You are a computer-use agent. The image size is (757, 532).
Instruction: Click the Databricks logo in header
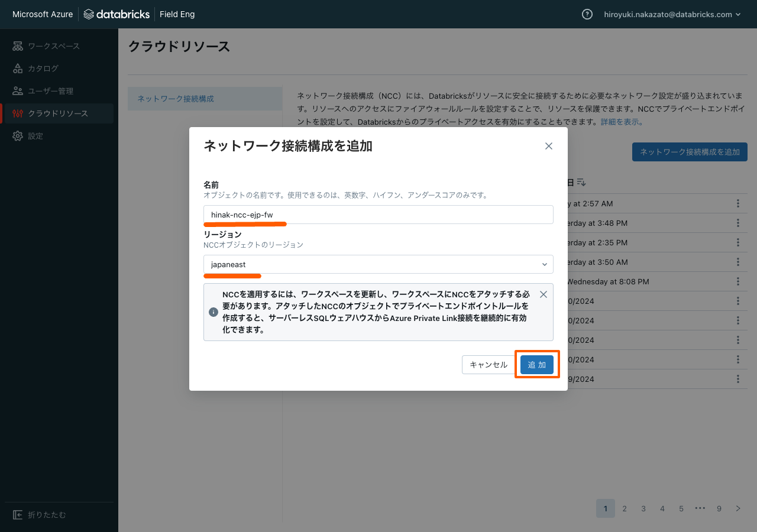pos(117,14)
